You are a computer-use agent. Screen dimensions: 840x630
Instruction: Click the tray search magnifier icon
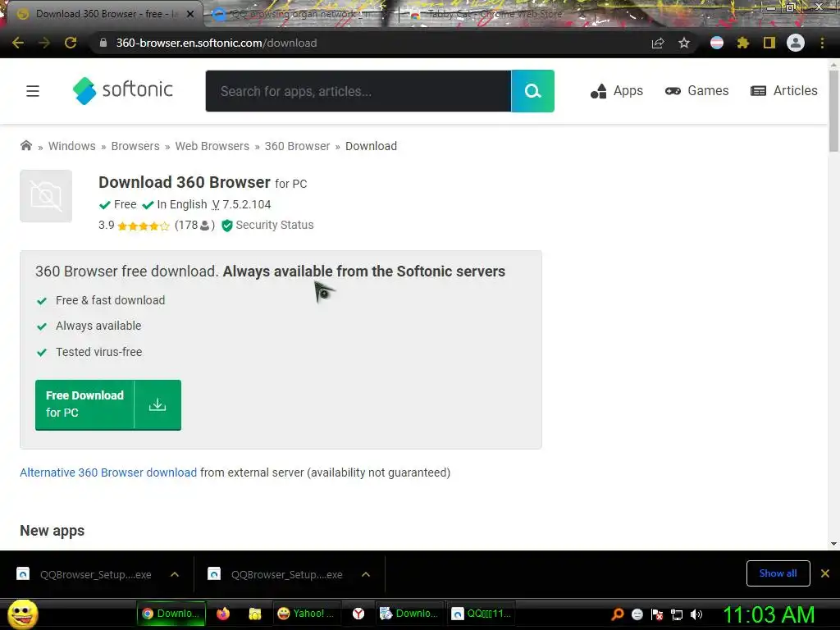coord(617,614)
